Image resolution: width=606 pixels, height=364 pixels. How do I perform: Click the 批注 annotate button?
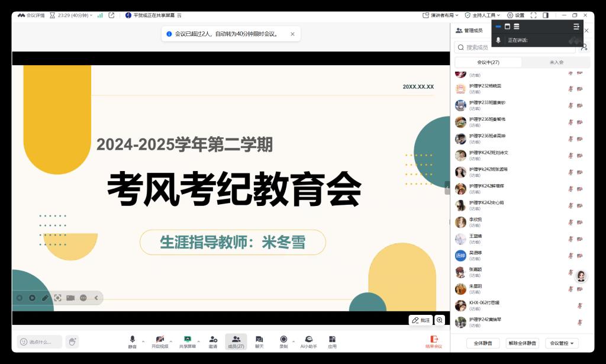point(421,320)
